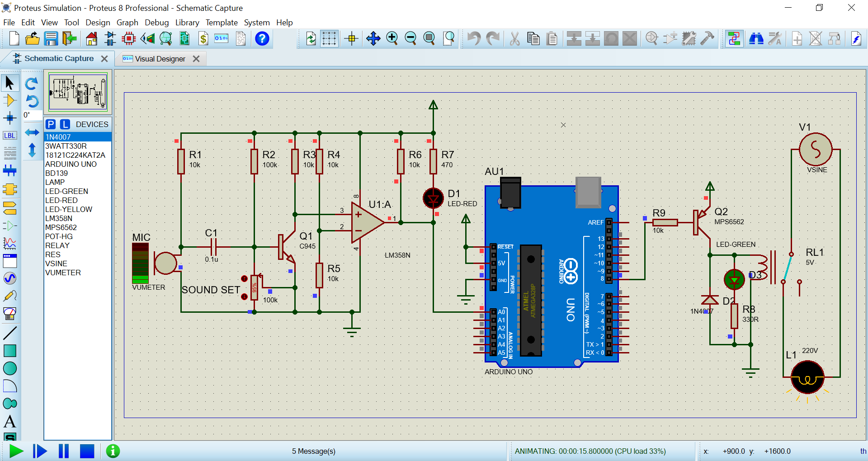
Task: Click the binoculars search and tag icon
Action: click(x=756, y=39)
